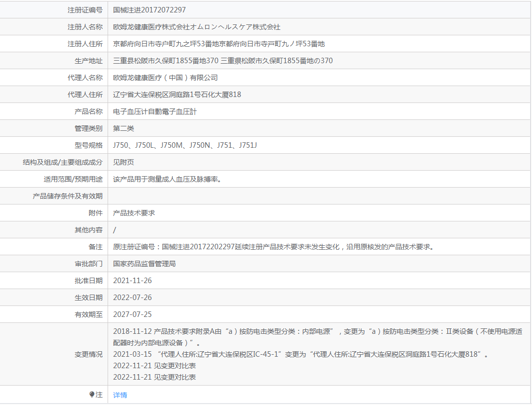Click the 注册人名称 label cell
This screenshot has height=405, width=532.
[x=54, y=27]
